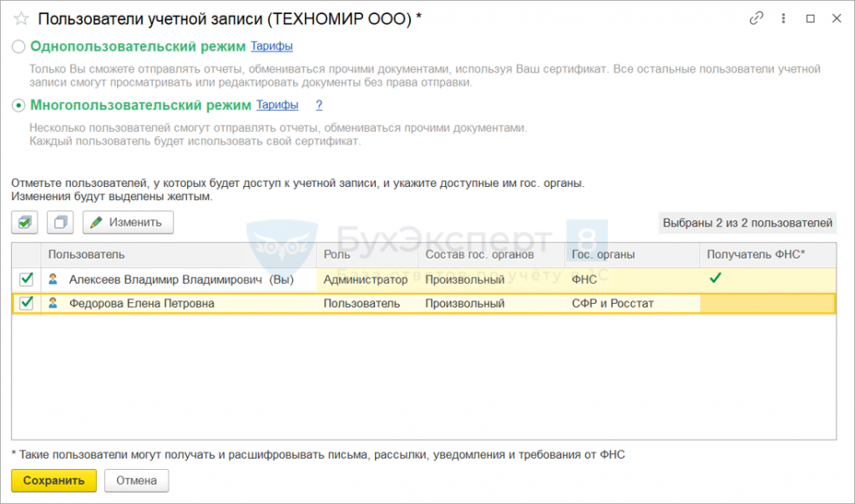Click name Федорова Елена Петровна
Screen dimensions: 855x504
coord(142,304)
